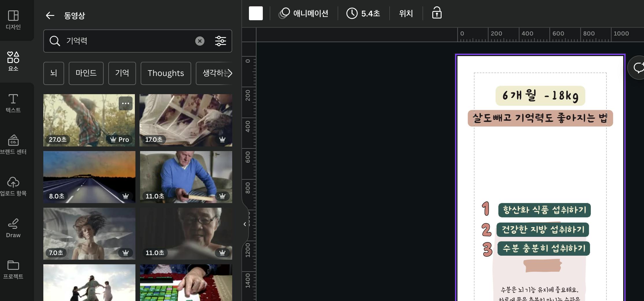Edit the 5.4초 page duration
Viewport: 644px width, 301px height.
point(363,13)
